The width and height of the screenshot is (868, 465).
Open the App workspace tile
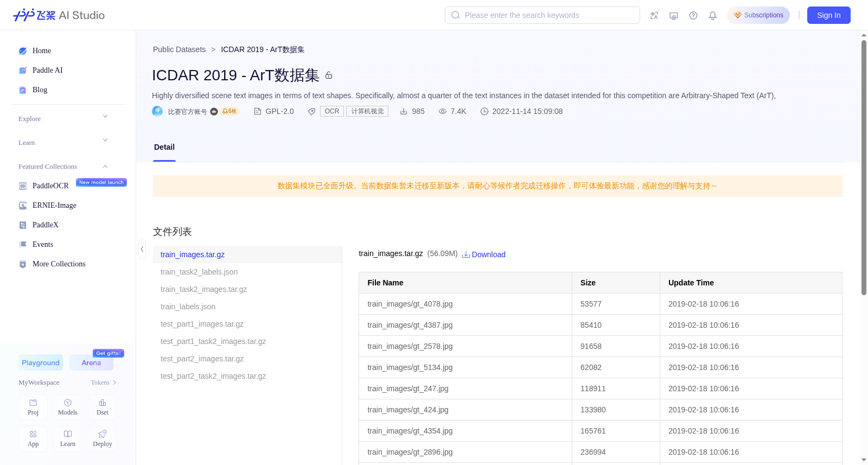33,439
